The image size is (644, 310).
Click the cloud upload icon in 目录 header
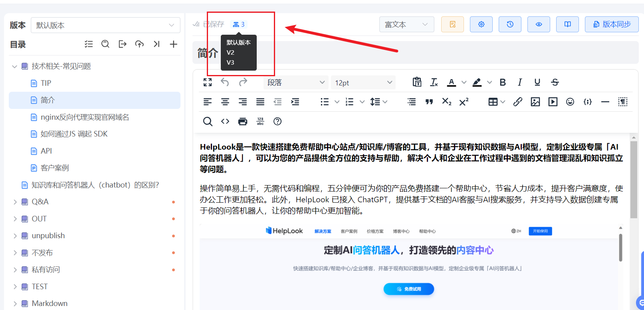tap(139, 44)
